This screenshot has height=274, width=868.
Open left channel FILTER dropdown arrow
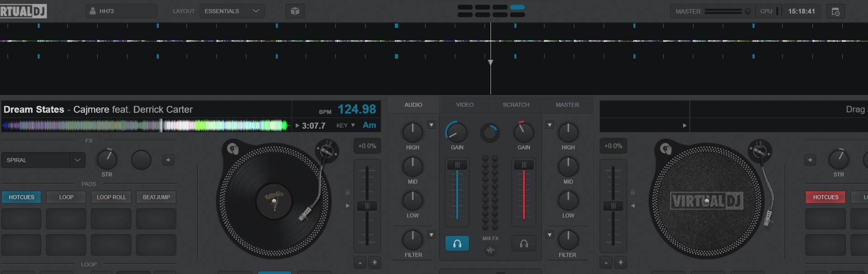click(x=431, y=235)
